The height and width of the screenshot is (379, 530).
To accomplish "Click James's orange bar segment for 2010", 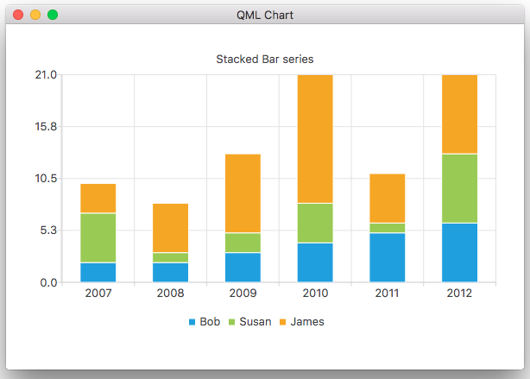I will point(315,139).
